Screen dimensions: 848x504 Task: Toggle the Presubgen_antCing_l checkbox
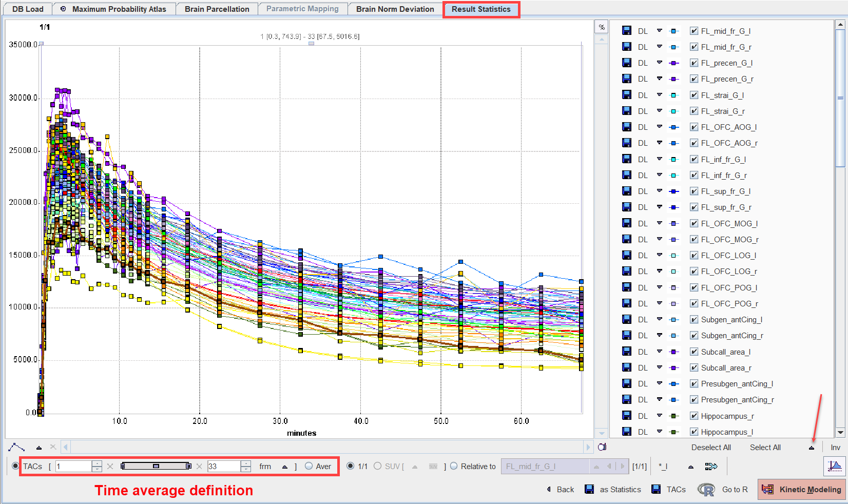[694, 383]
